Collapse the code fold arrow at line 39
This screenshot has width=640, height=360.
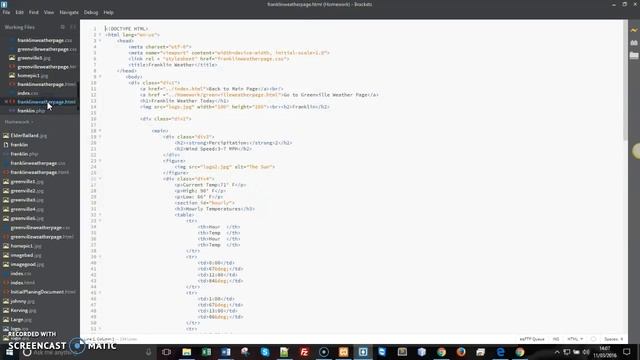tap(100, 257)
